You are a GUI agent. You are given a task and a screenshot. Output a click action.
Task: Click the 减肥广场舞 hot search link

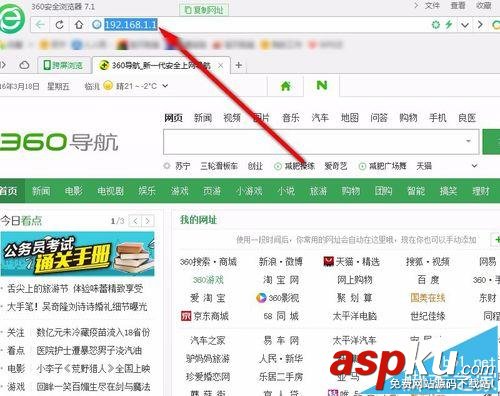(387, 166)
